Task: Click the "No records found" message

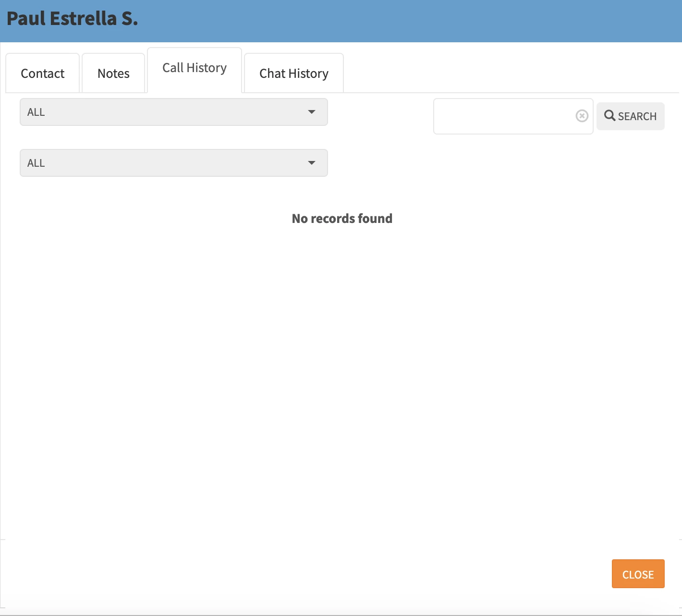Action: point(342,219)
